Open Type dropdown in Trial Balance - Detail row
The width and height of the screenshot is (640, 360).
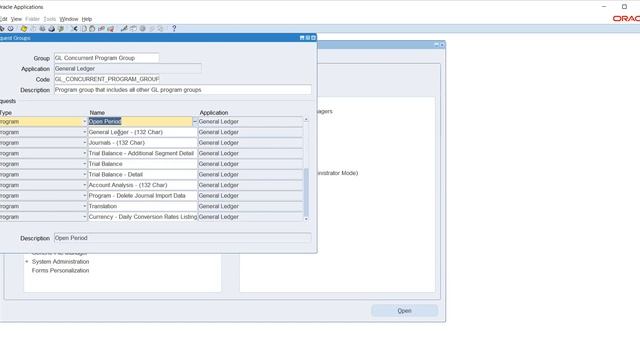click(84, 175)
